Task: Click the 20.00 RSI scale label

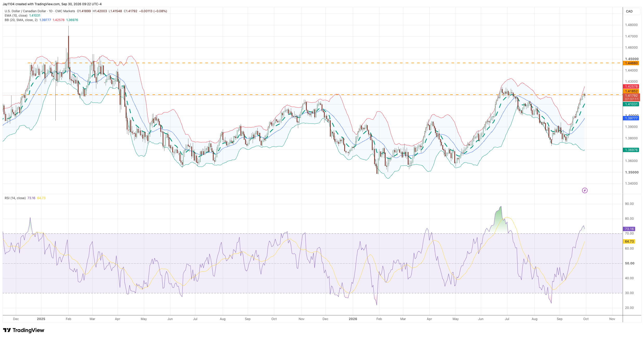Action: click(x=629, y=308)
